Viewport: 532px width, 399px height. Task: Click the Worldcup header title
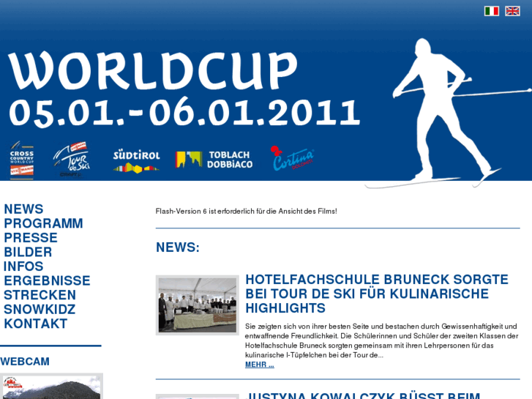[x=152, y=70]
